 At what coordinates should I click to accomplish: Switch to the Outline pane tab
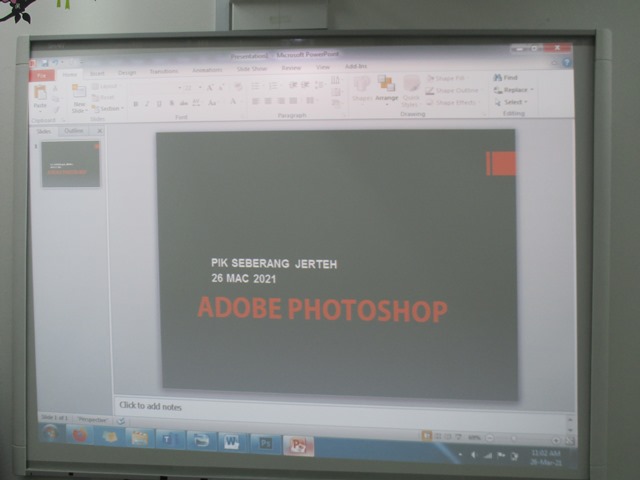pos(74,131)
